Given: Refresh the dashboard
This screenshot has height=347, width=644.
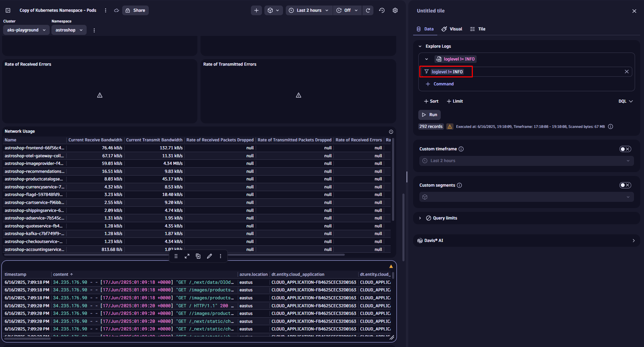Looking at the screenshot, I should 368,10.
